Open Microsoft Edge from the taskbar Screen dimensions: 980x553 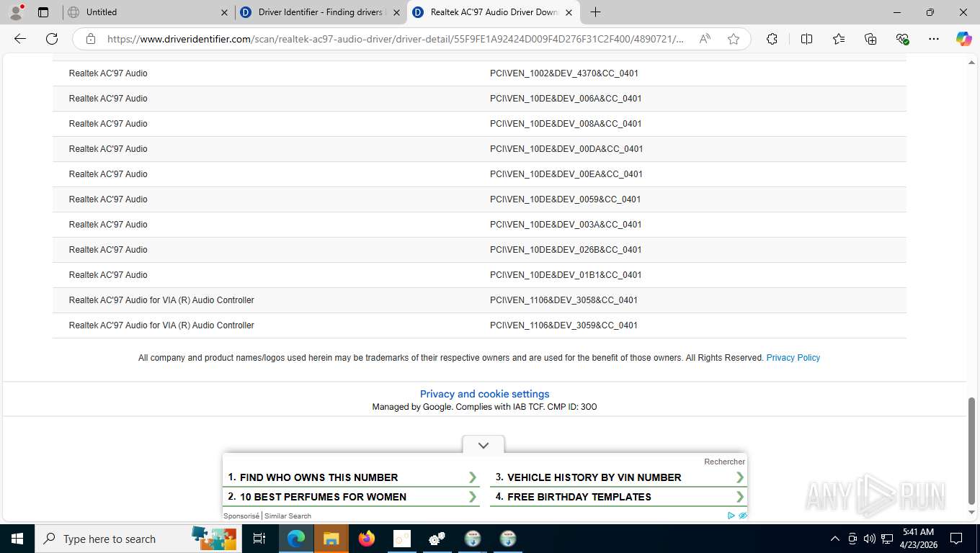[x=295, y=539]
